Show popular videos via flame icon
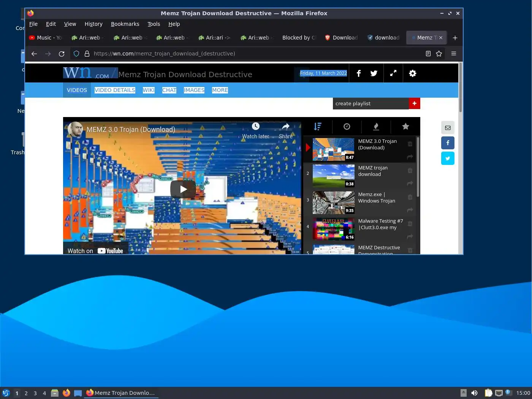This screenshot has height=399, width=532. point(376,127)
